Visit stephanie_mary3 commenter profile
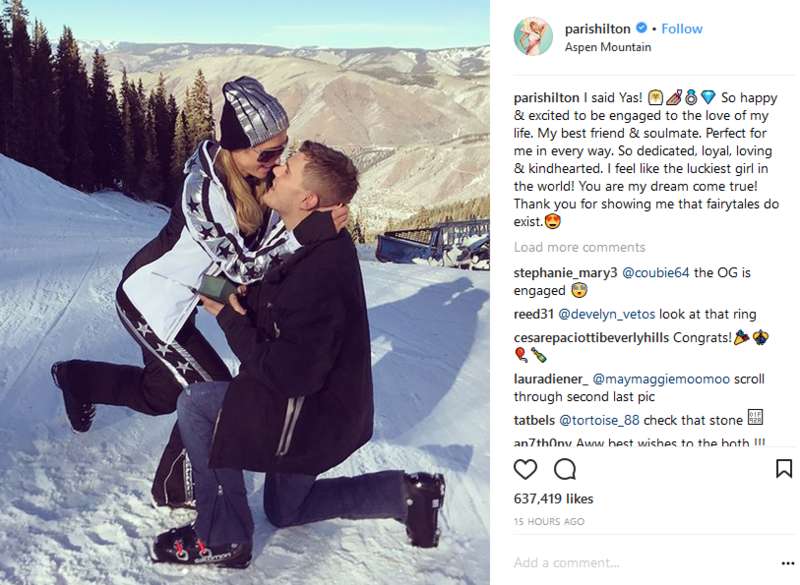This screenshot has height=585, width=800. 565,273
